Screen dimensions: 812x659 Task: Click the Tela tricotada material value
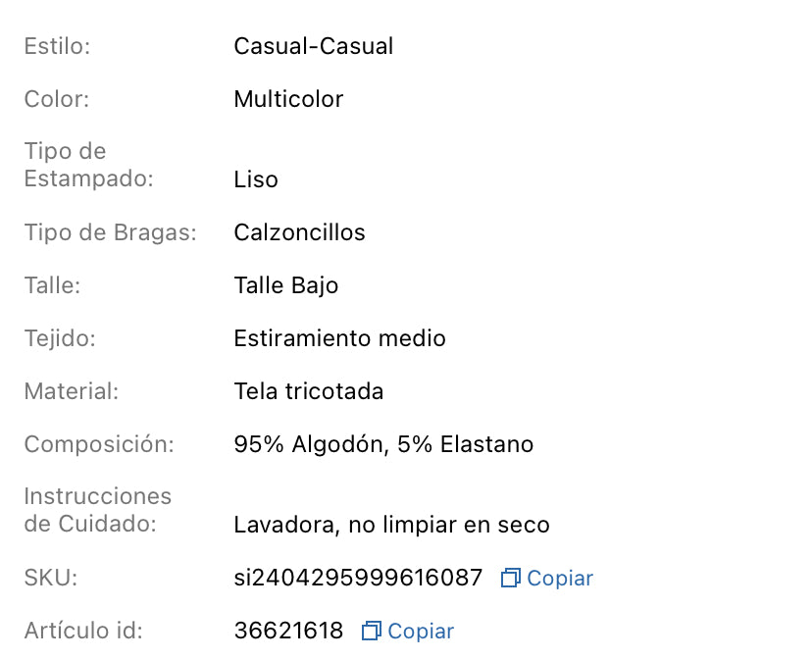coord(308,391)
